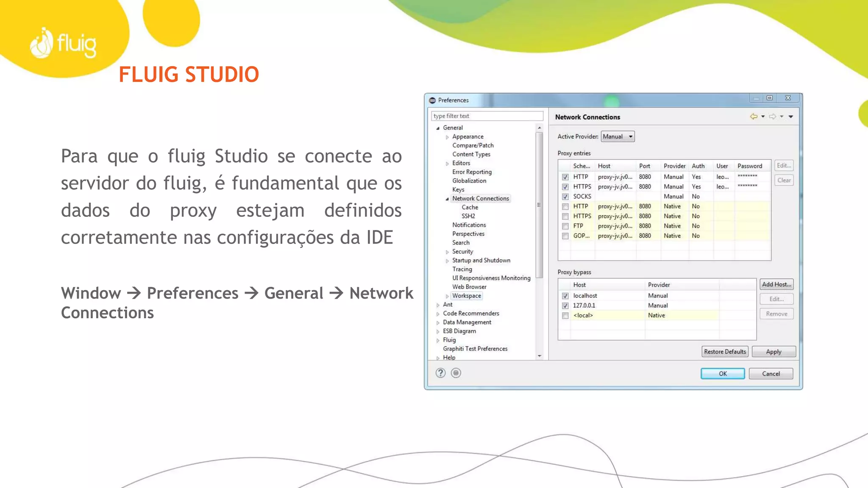868x488 pixels.
Task: Click the Remove button
Action: click(776, 314)
